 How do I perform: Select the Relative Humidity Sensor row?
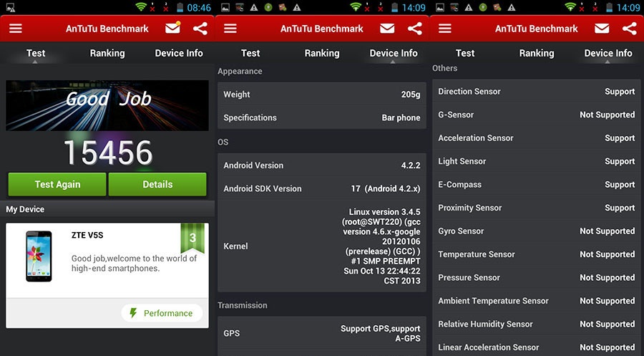point(537,324)
